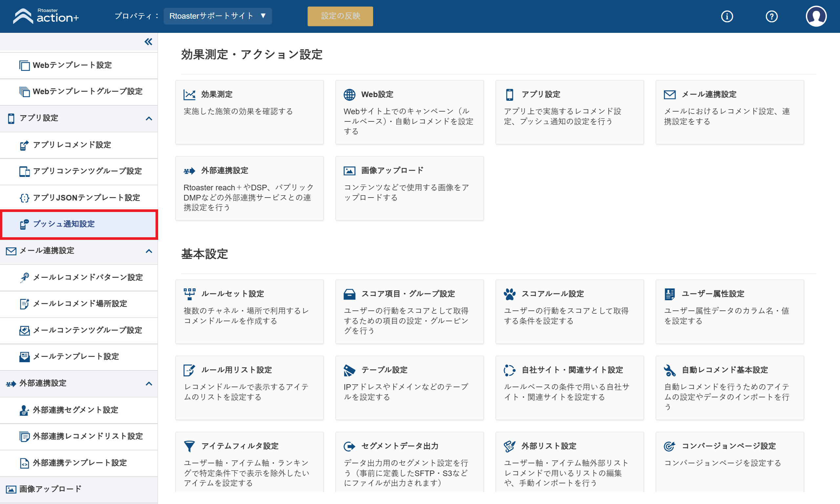Click the Rtoaster action+ logo

click(46, 16)
